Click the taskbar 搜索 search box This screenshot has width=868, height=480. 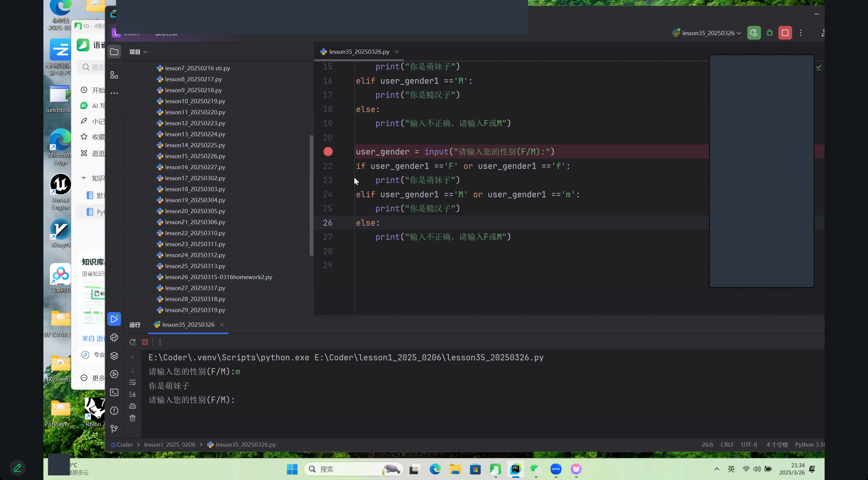click(353, 469)
